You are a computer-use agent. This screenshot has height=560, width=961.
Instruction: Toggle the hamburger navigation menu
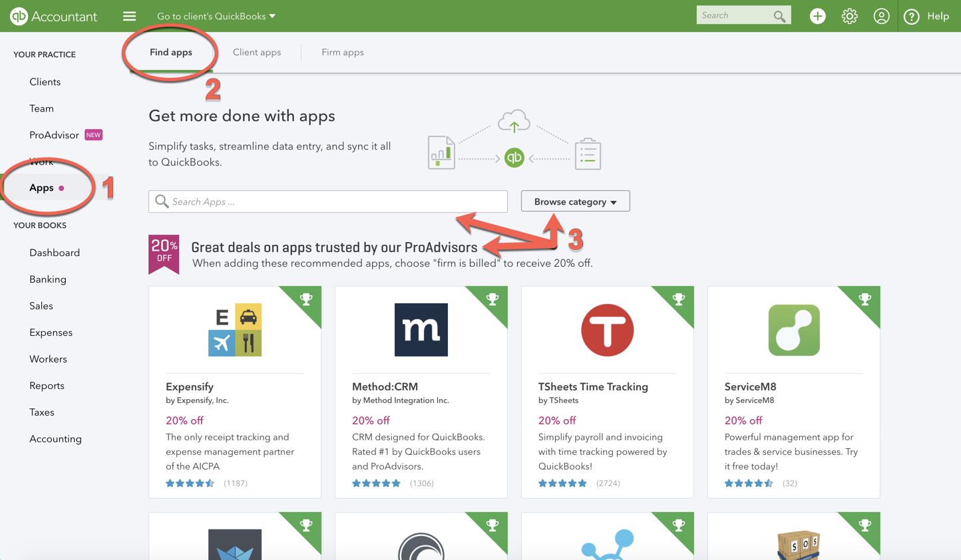pos(129,16)
